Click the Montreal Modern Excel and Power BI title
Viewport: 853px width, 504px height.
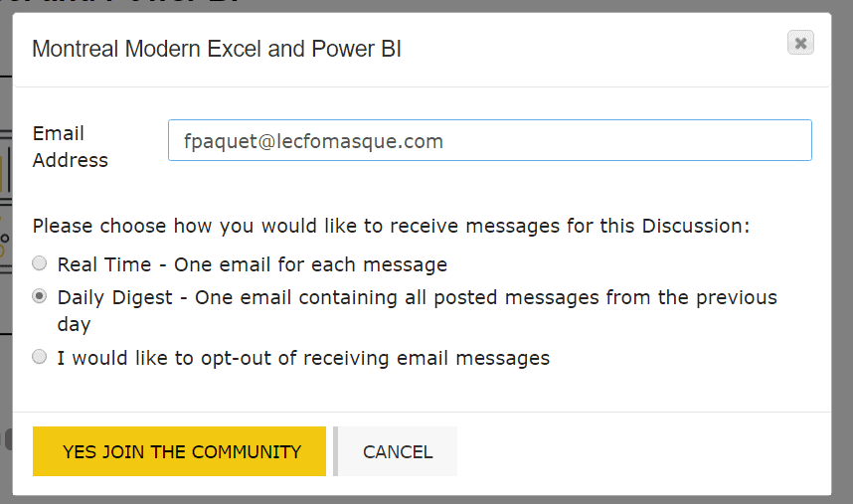coord(217,49)
